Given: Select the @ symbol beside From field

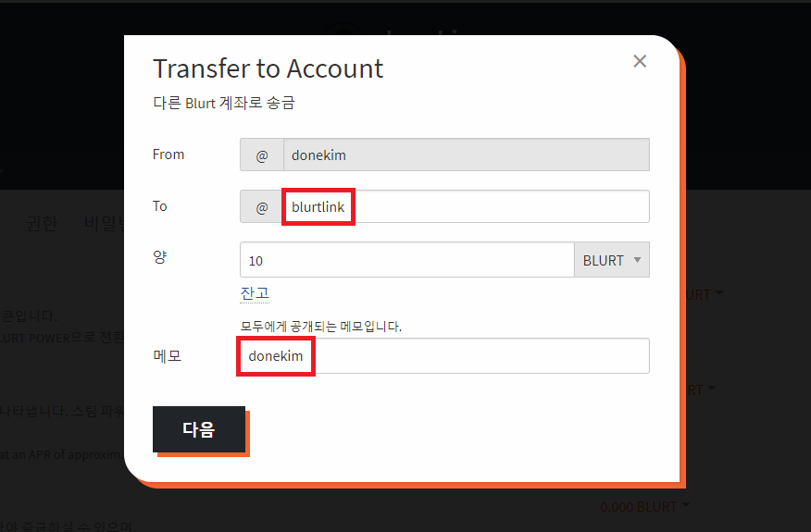Looking at the screenshot, I should coord(262,155).
